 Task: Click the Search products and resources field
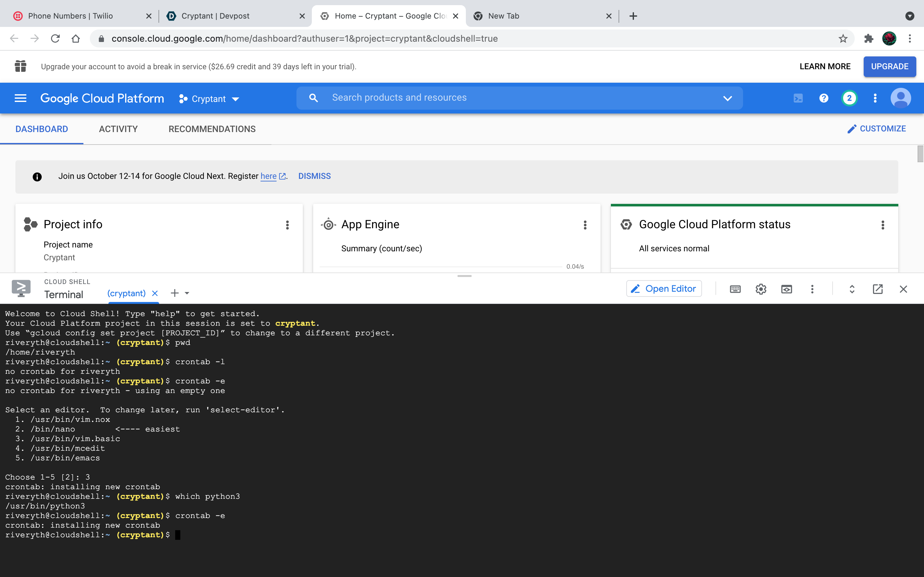(519, 98)
